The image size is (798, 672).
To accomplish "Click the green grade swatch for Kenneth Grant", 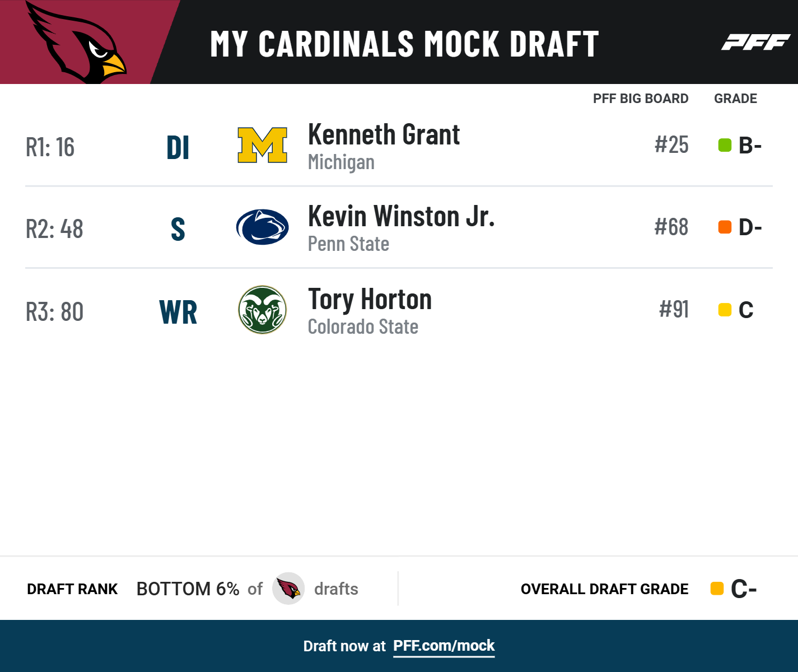I will 725,146.
